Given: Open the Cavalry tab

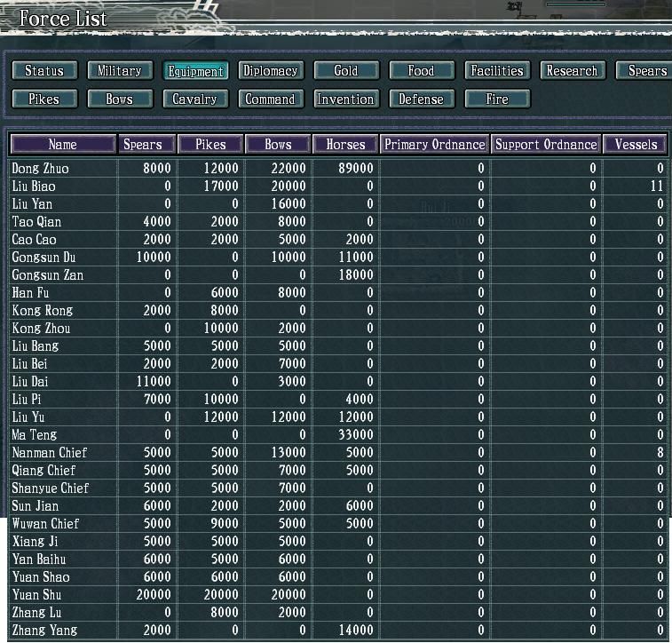Looking at the screenshot, I should pos(194,99).
